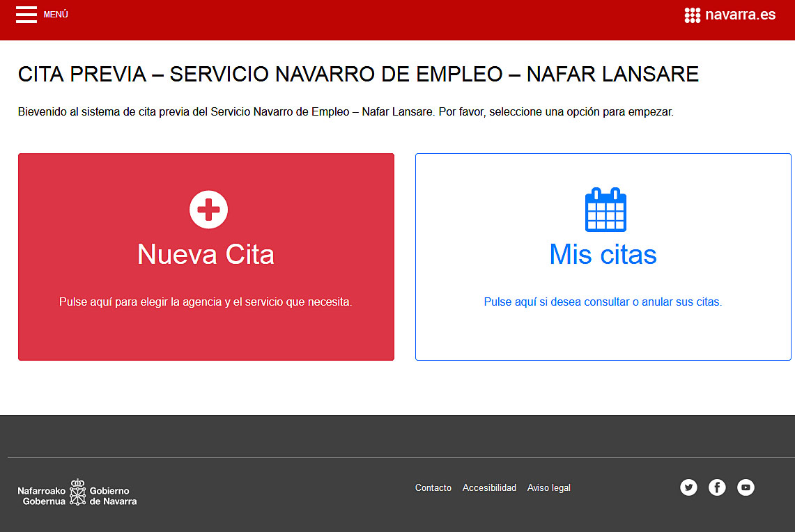
Task: Open the Mis citas heading
Action: 603,254
